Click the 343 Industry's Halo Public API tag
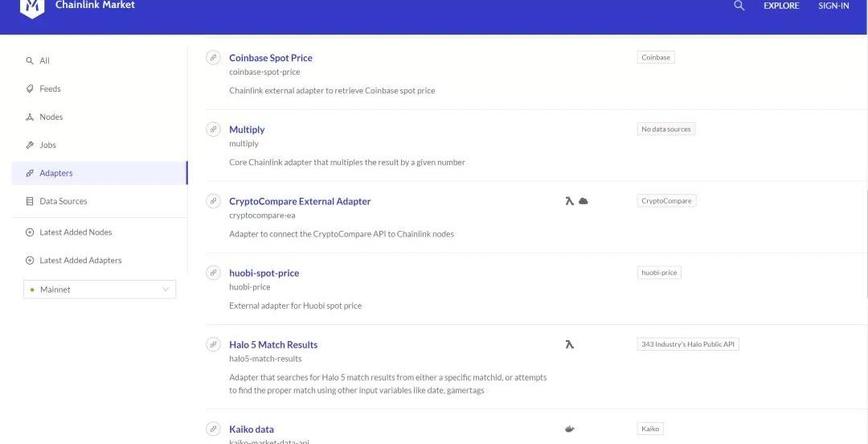 point(687,344)
